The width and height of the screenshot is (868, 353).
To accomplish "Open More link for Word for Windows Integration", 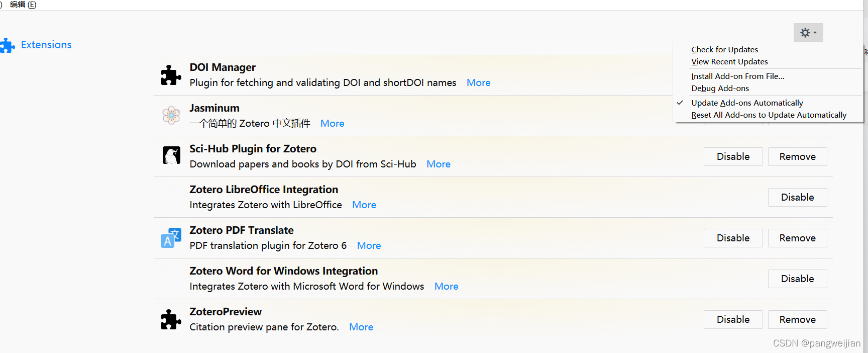I will coord(446,286).
